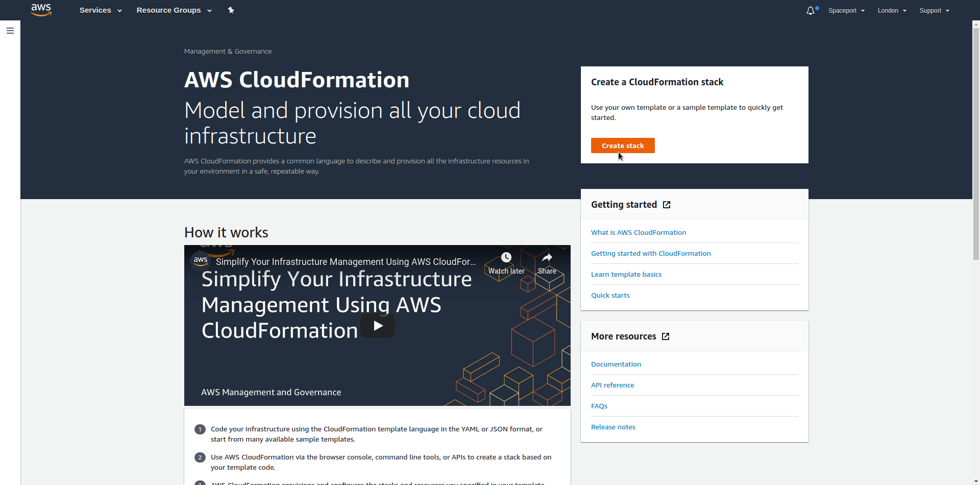Viewport: 980px width, 485px height.
Task: Open What is AWS CloudFormation link
Action: 639,232
